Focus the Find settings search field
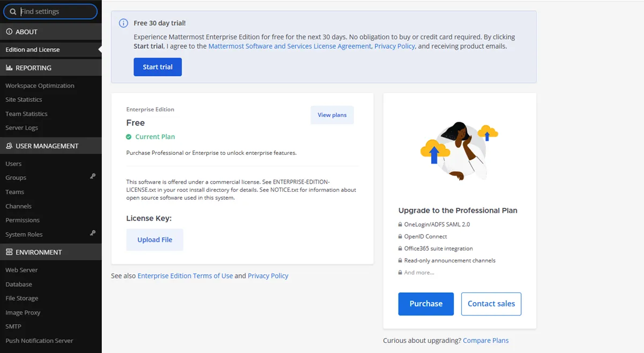 click(x=50, y=11)
